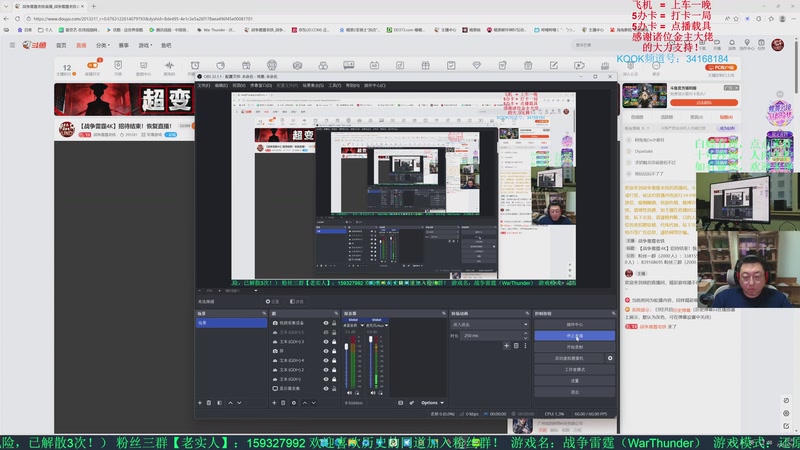Image resolution: width=800 pixels, height=450 pixels.
Task: Remove selected scene with Scenes trash icon
Action: 209,403
